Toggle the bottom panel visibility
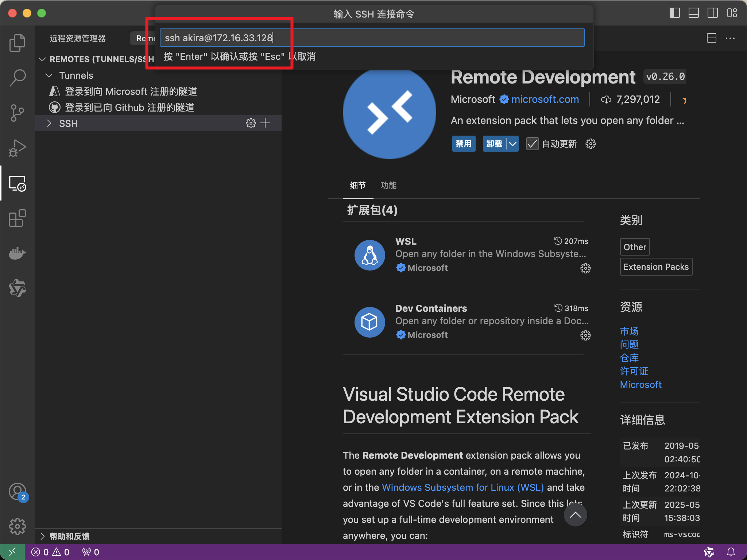 pos(693,13)
